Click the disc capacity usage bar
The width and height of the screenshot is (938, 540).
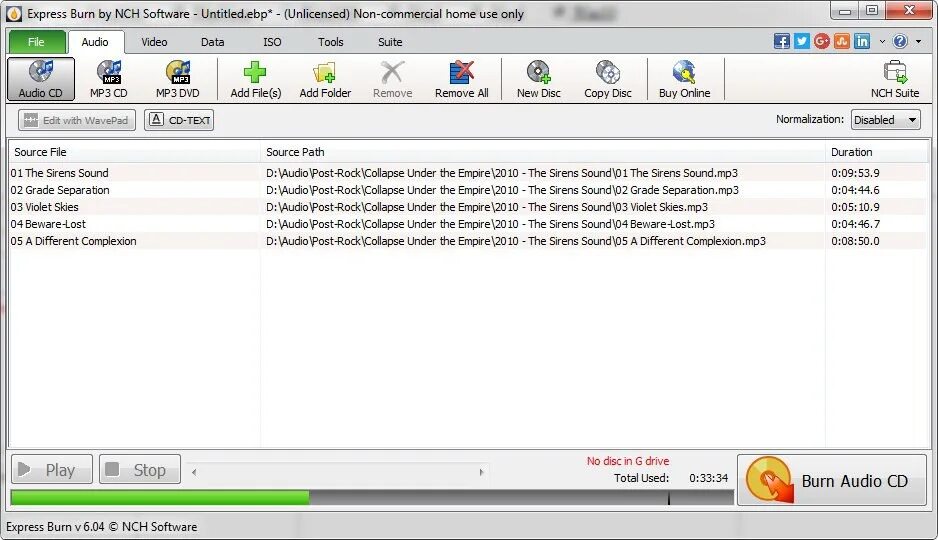click(x=372, y=498)
